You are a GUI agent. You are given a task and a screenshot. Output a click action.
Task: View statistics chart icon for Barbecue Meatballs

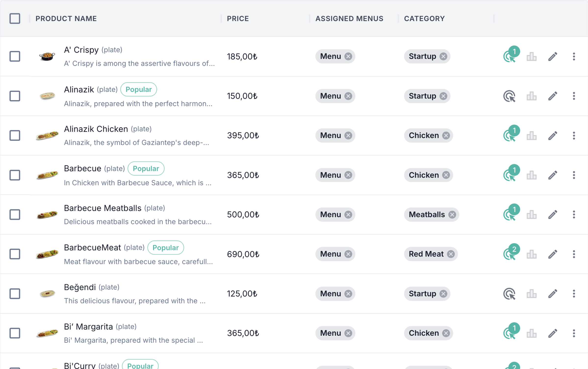click(531, 215)
